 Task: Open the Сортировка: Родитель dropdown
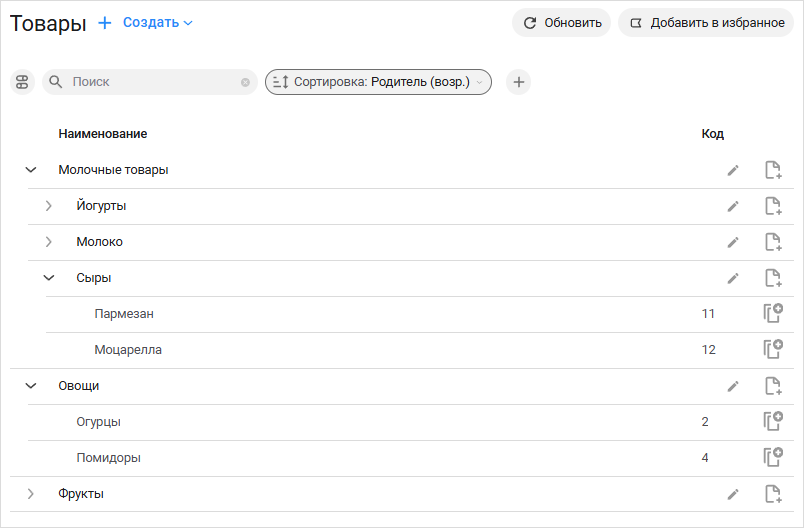[378, 82]
